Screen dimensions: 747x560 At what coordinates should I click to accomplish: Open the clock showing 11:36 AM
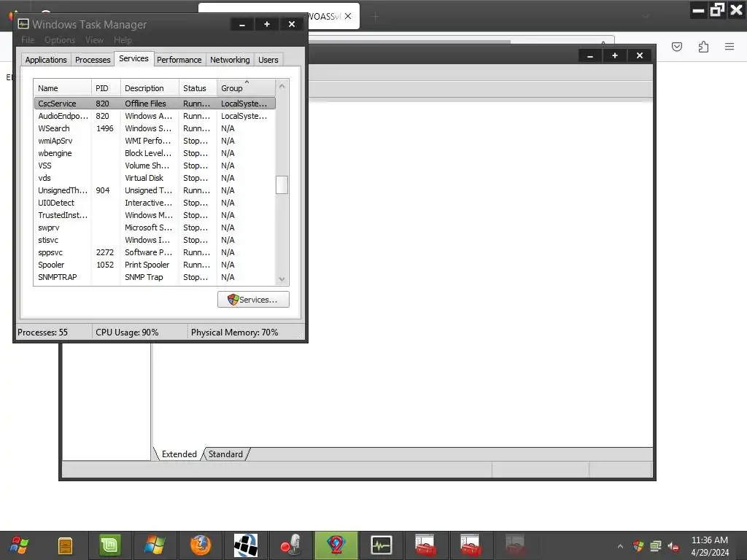[x=709, y=546]
